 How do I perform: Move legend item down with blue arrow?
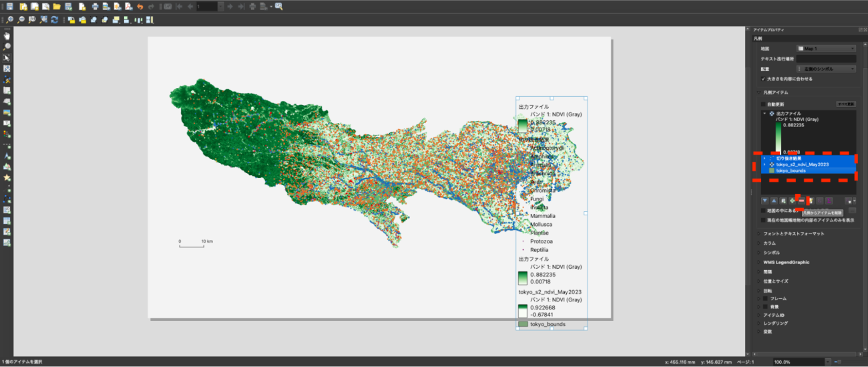click(x=765, y=201)
